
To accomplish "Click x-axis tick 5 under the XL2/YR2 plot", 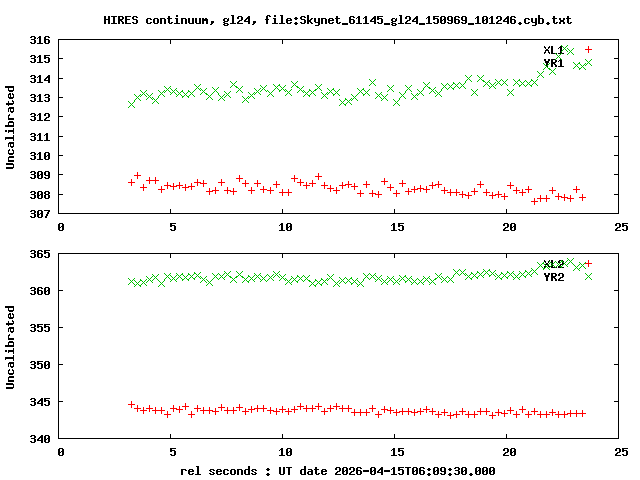I will [173, 452].
